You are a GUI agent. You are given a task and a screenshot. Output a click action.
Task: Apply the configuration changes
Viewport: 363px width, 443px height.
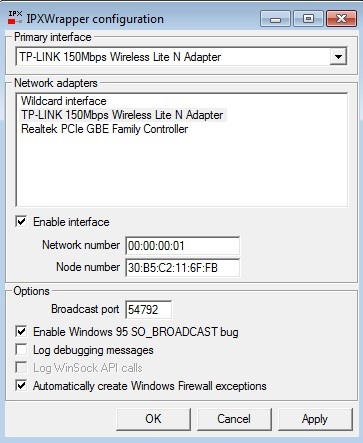coord(315,419)
